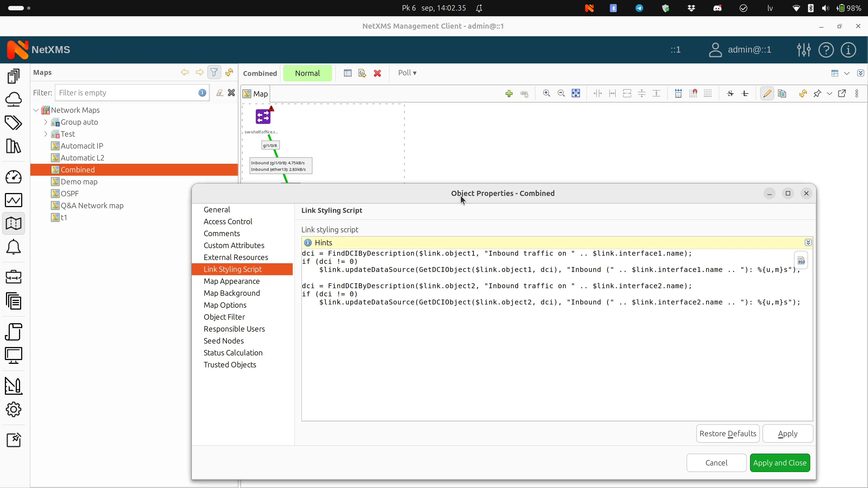
Task: Open the Poll dropdown
Action: [x=407, y=73]
